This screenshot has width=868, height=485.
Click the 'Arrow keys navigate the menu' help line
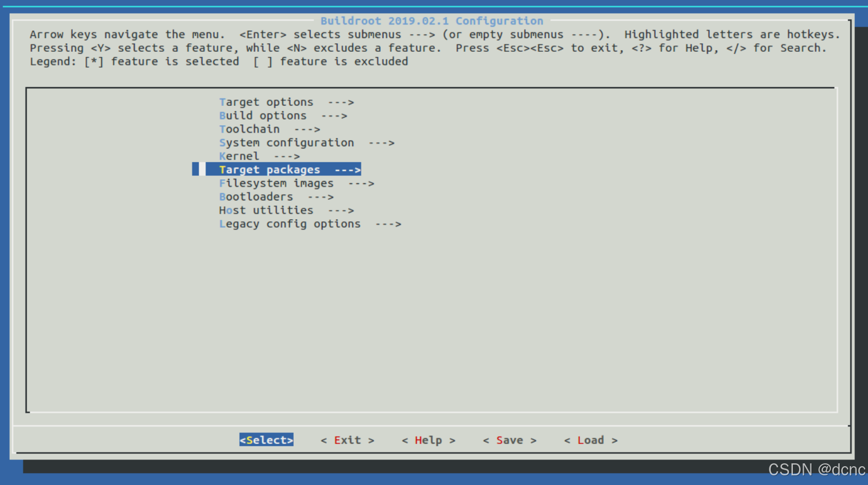(435, 35)
